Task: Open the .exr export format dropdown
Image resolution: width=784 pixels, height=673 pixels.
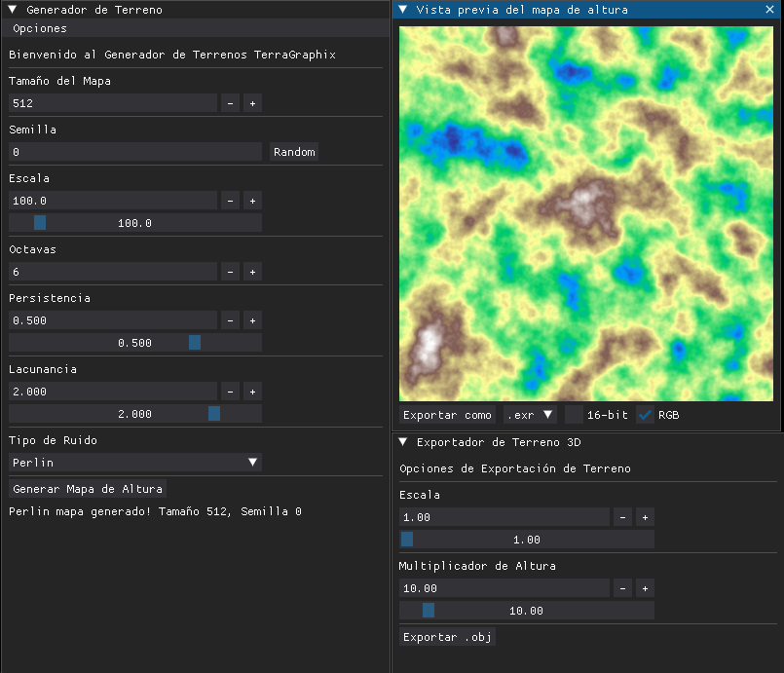Action: (x=530, y=415)
